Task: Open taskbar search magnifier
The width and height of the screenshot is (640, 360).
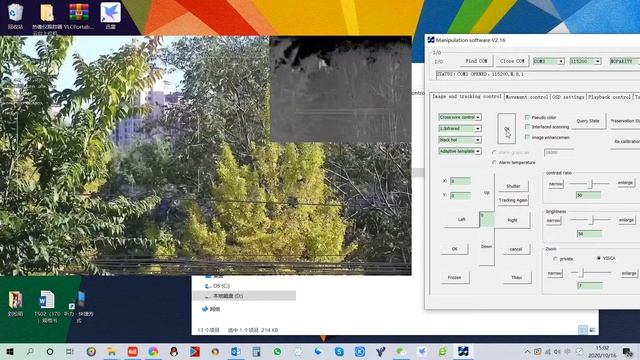Action: pos(30,351)
